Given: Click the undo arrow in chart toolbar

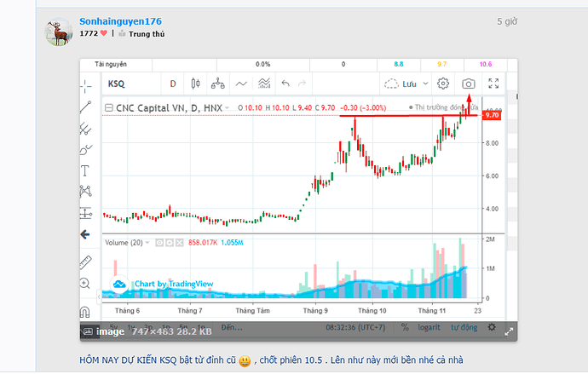Looking at the screenshot, I should 285,83.
